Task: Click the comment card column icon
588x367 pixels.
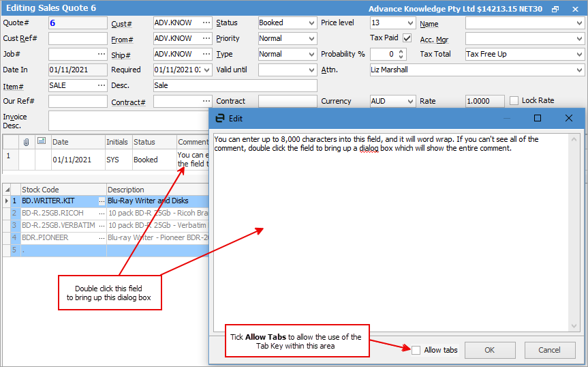Action: coord(42,141)
